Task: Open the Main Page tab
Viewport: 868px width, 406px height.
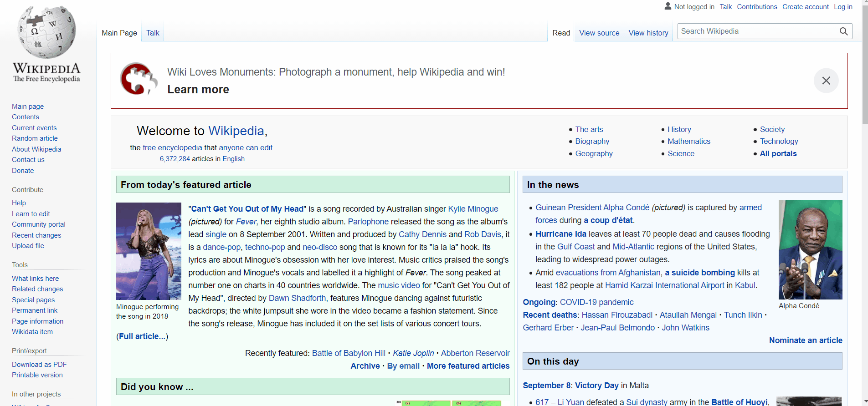Action: 119,33
